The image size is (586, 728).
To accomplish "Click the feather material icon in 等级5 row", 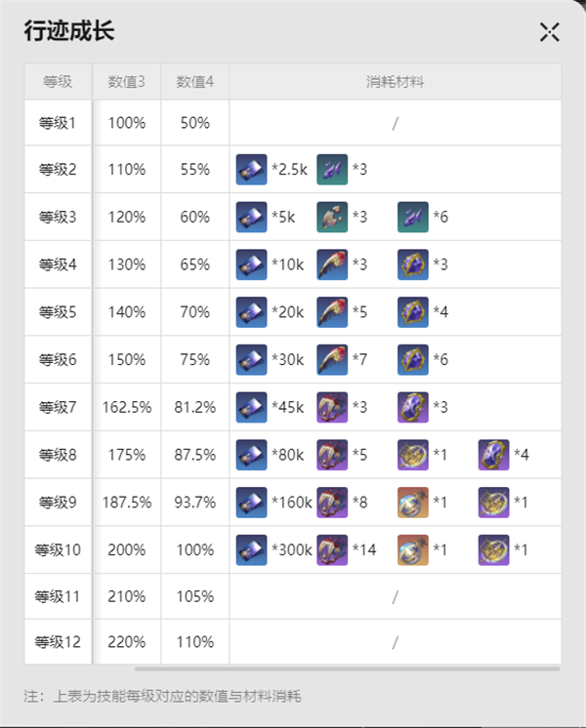I will [332, 312].
